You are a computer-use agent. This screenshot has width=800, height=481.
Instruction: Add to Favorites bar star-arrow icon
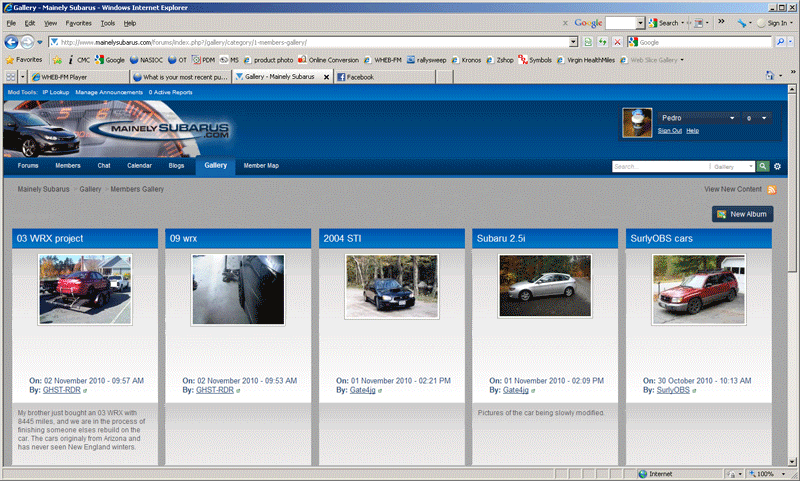[57, 60]
